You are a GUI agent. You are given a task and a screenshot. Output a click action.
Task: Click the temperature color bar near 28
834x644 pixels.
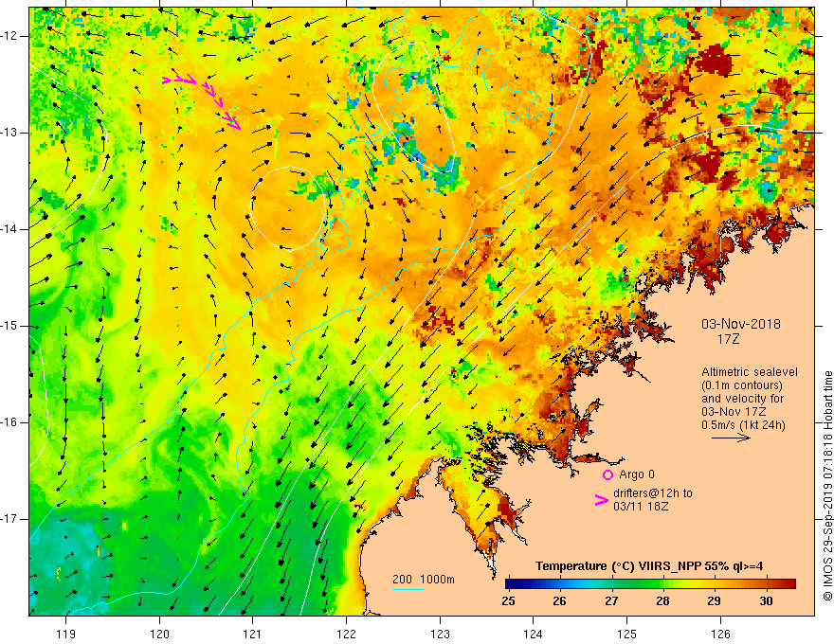click(662, 583)
